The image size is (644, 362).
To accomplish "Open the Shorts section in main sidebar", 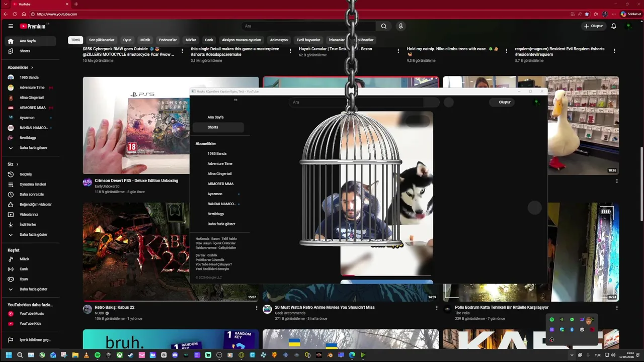I will coord(30,51).
